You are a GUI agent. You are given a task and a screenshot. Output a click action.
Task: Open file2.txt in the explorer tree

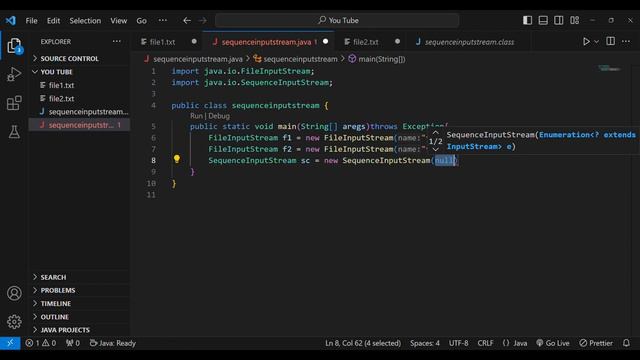(x=80, y=98)
